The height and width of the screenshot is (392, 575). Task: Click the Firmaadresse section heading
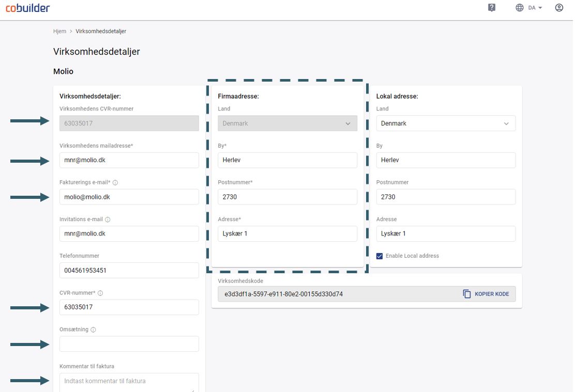pos(238,97)
